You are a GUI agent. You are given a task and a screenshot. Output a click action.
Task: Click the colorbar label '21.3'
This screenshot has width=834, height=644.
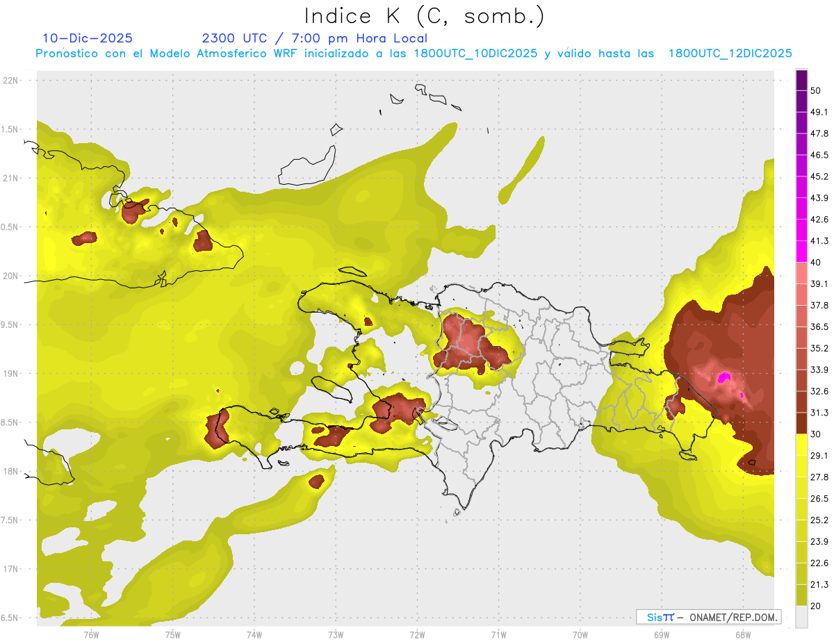819,585
